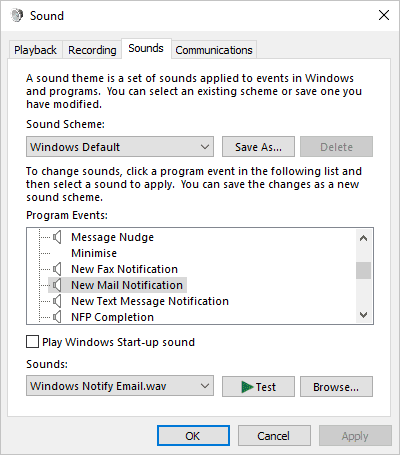
Task: Select NFP Completion event
Action: click(x=113, y=317)
